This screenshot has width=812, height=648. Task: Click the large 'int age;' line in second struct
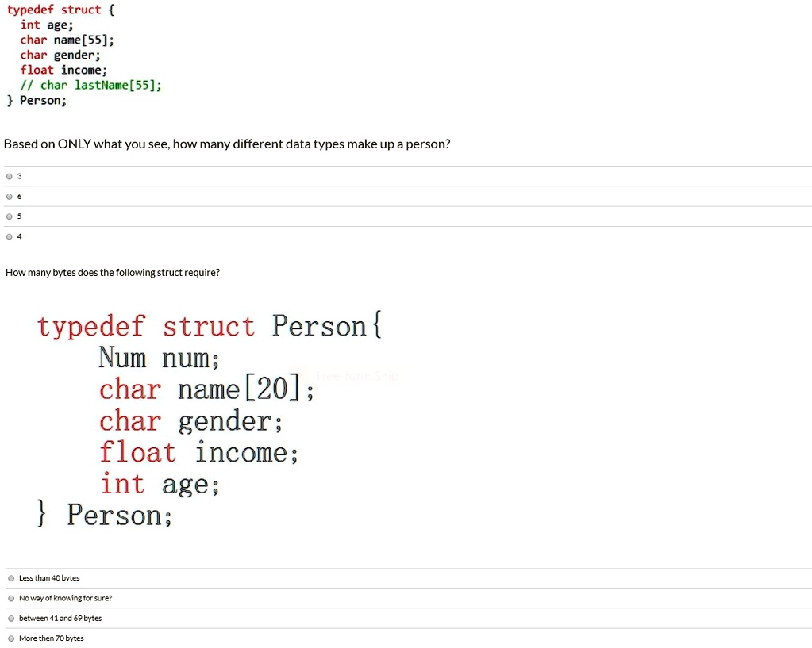(x=159, y=484)
